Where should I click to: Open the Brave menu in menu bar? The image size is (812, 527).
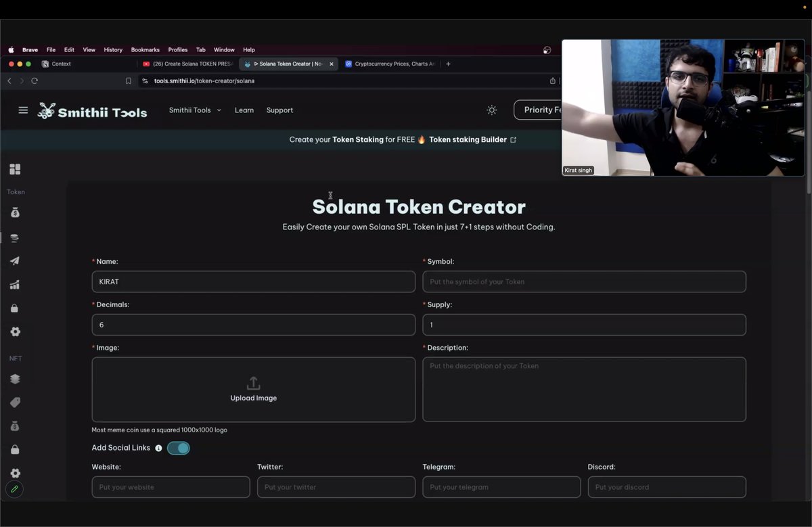pyautogui.click(x=30, y=50)
